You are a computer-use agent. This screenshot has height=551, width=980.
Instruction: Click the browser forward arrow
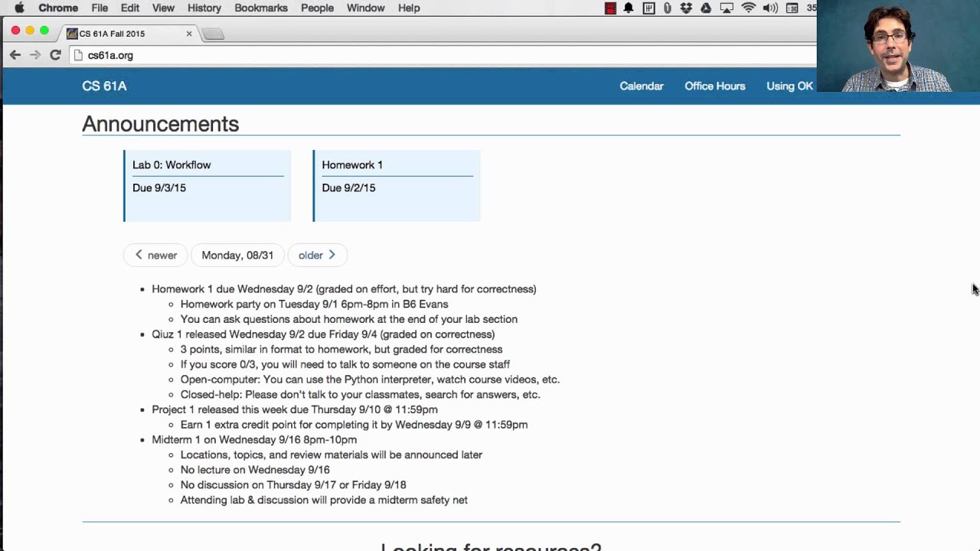coord(35,55)
